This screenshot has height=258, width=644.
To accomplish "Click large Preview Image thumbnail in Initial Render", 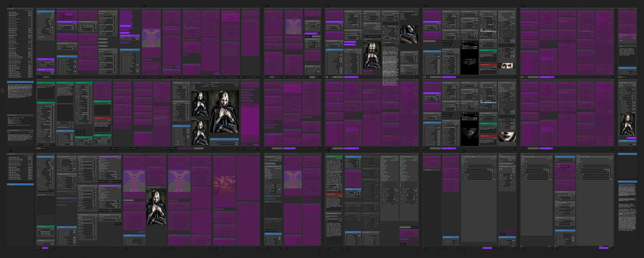I will [x=225, y=112].
